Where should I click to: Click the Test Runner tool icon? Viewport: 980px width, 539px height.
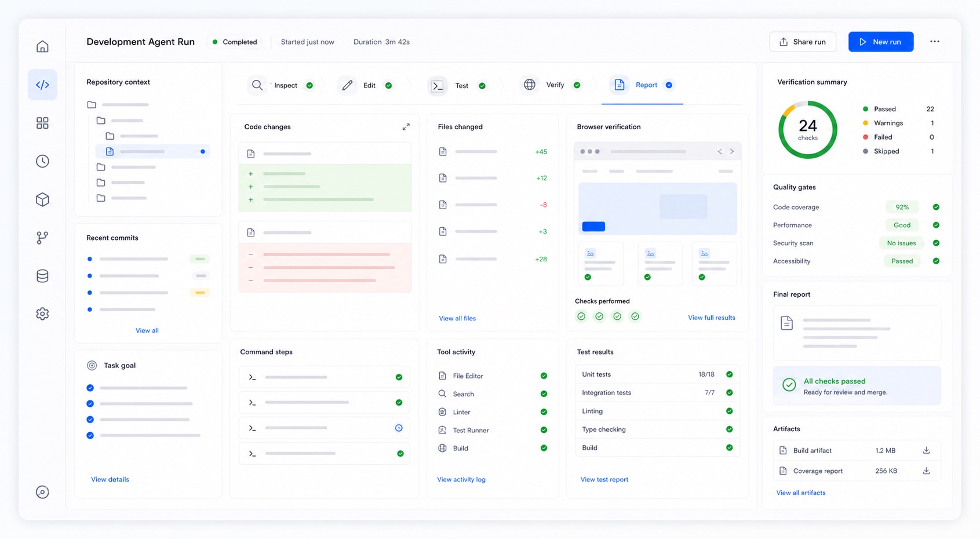(x=442, y=430)
